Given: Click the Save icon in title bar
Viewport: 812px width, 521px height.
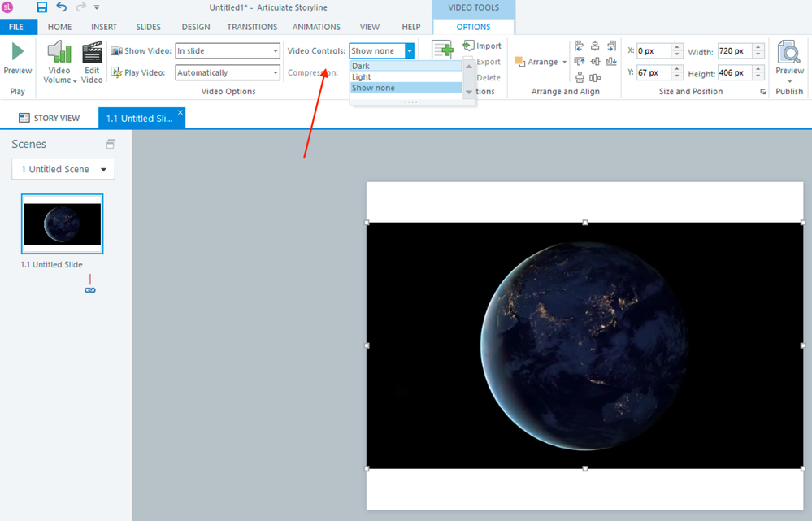Looking at the screenshot, I should click(41, 7).
